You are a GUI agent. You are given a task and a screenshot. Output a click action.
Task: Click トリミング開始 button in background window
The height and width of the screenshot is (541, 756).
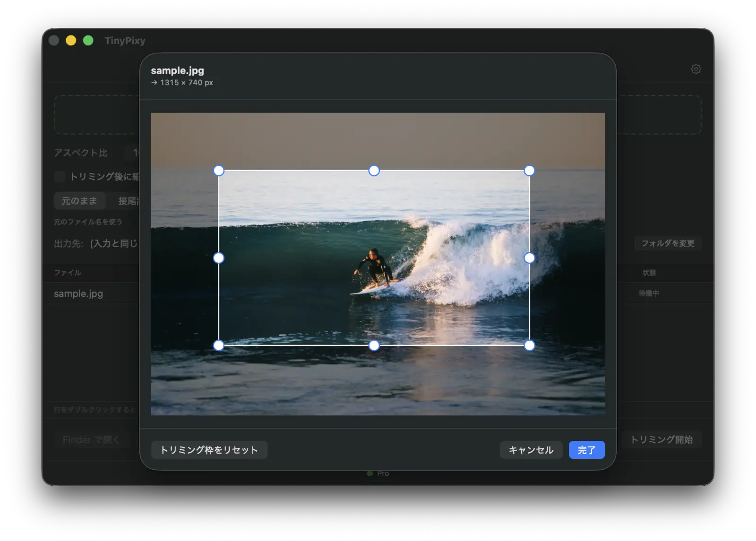click(x=661, y=439)
